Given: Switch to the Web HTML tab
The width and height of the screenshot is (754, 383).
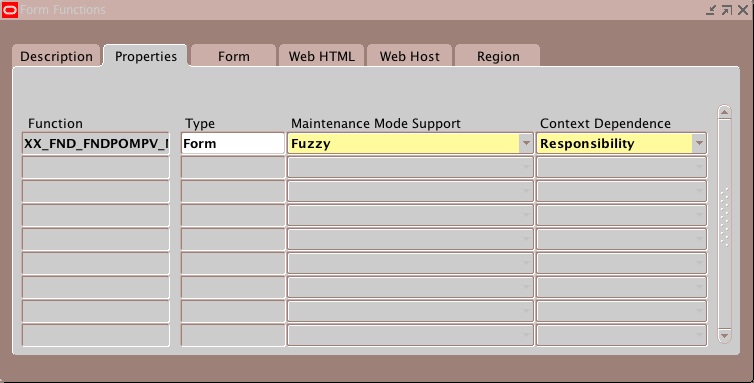Looking at the screenshot, I should point(322,56).
